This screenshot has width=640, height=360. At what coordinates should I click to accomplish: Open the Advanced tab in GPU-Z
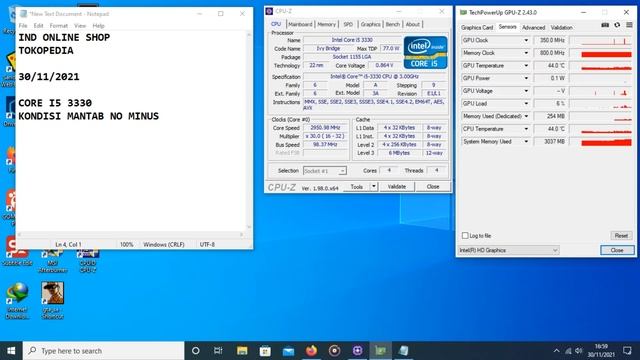(x=533, y=27)
